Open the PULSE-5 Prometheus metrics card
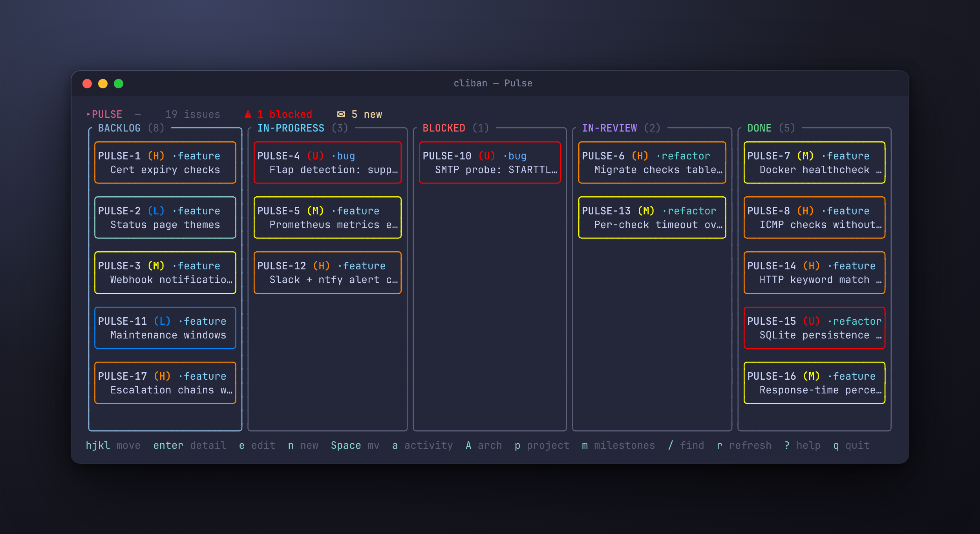Image resolution: width=980 pixels, height=534 pixels. pyautogui.click(x=327, y=218)
